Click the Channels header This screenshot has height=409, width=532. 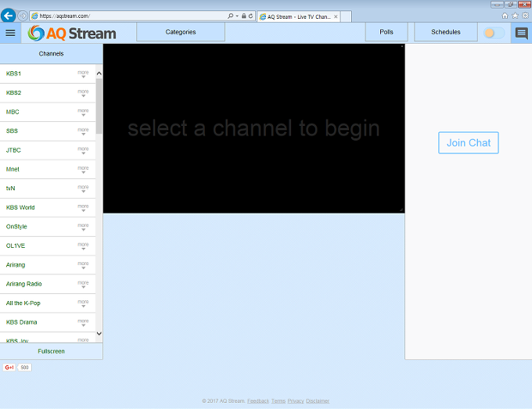click(x=51, y=54)
